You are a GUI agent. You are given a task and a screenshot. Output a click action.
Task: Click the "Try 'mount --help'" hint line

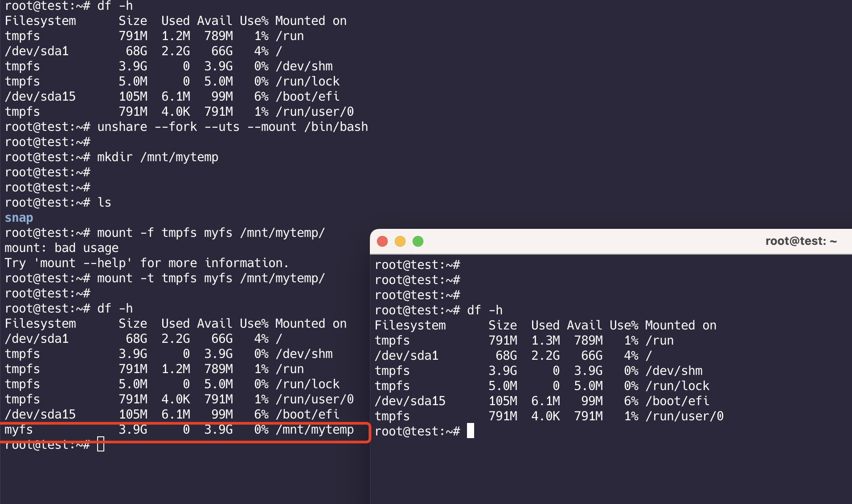coord(147,263)
